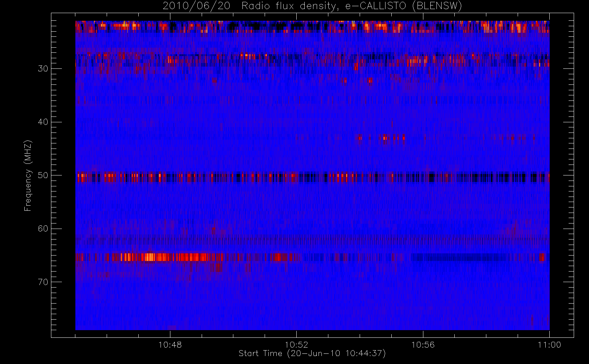Click the 11:00 time tick label
The image size is (589, 364).
549,345
